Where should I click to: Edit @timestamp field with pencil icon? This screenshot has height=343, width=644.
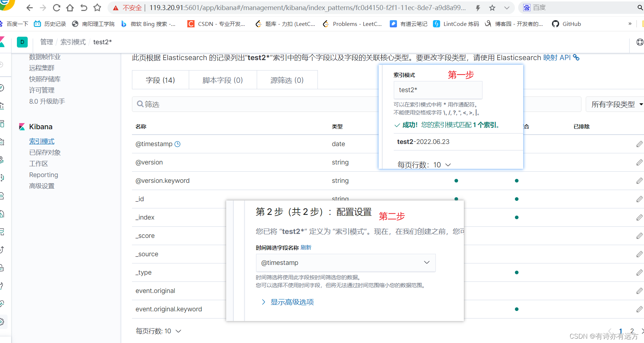coord(639,144)
